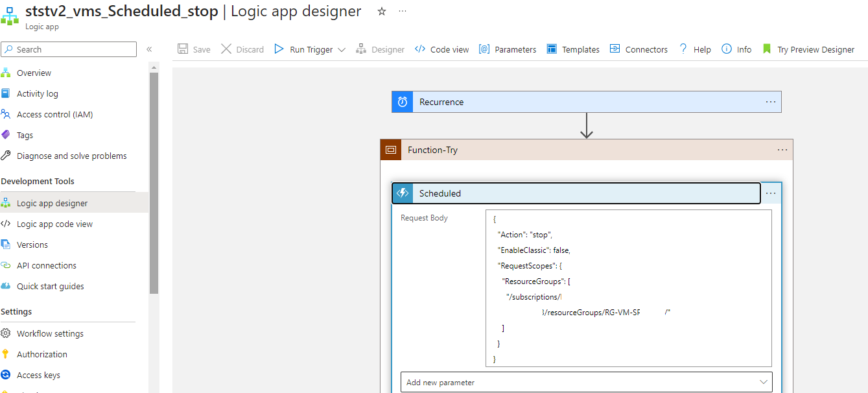Click the Quick start guides cloud icon
The height and width of the screenshot is (393, 868).
click(6, 286)
